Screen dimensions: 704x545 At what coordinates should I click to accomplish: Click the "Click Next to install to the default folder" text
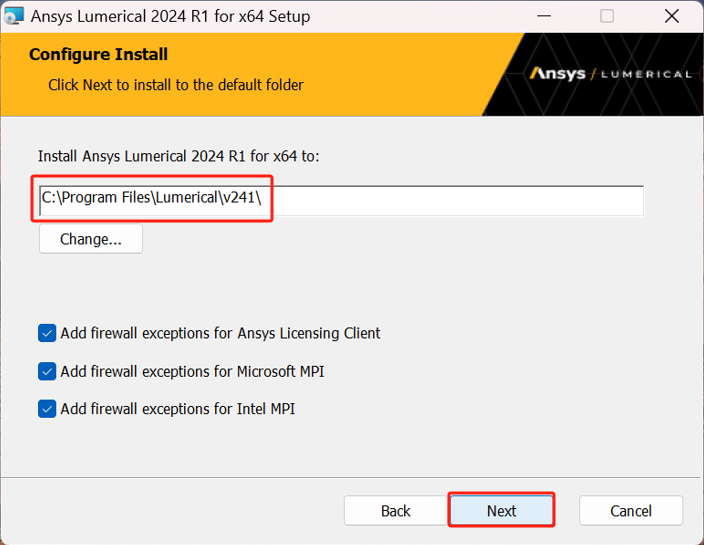point(175,85)
